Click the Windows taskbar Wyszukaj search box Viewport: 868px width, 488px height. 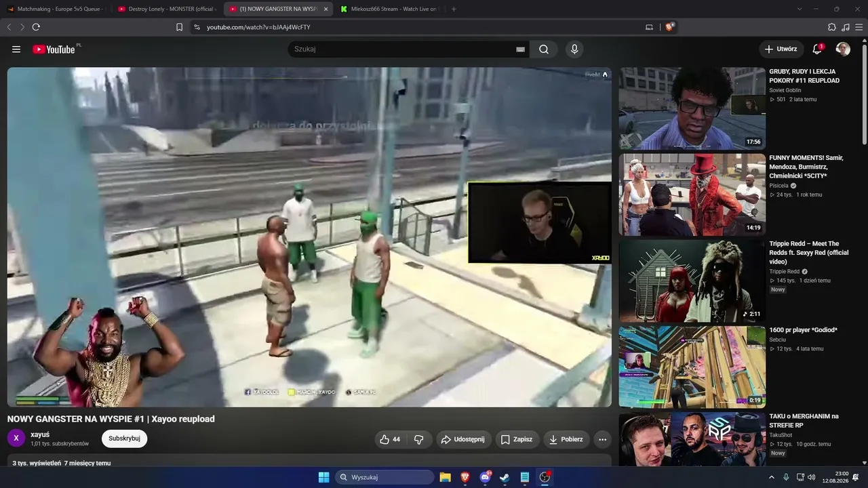click(384, 477)
